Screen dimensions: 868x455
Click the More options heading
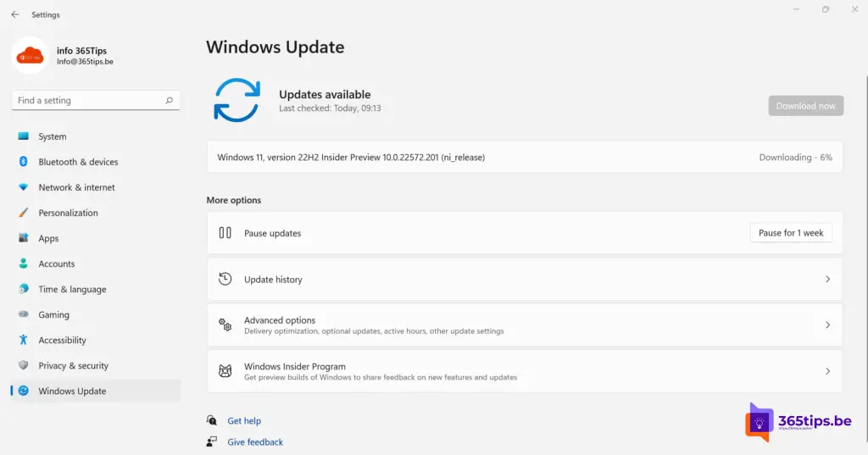coord(234,200)
